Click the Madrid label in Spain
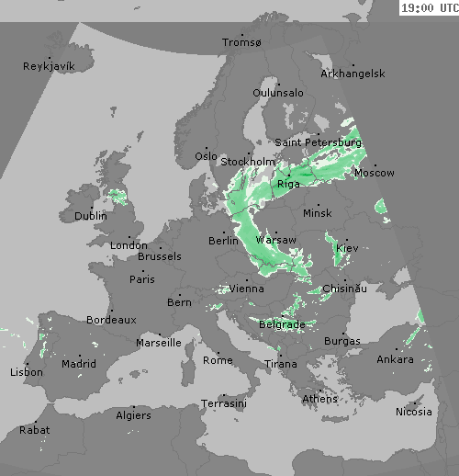This screenshot has height=476, width=459. pos(79,364)
